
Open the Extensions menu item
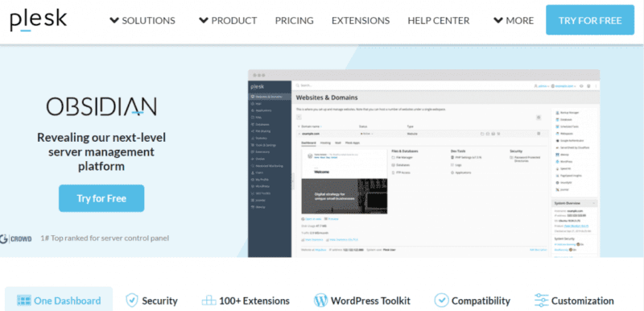(361, 20)
